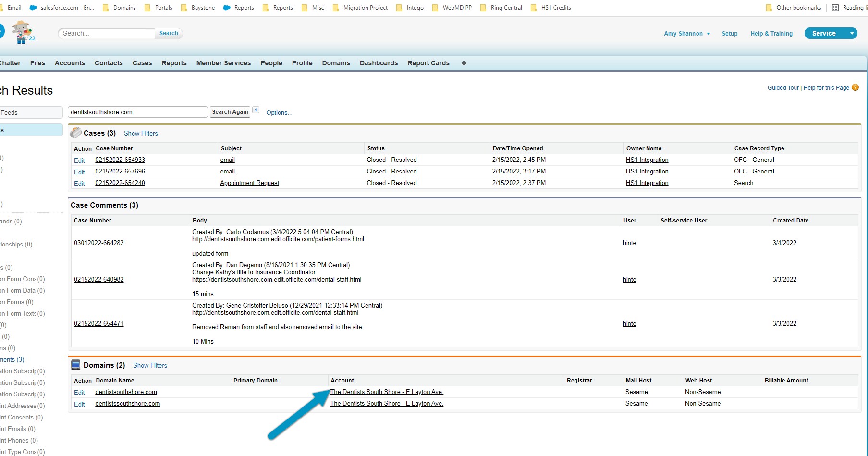Image resolution: width=868 pixels, height=456 pixels.
Task: Focus the header search field
Action: pos(107,33)
